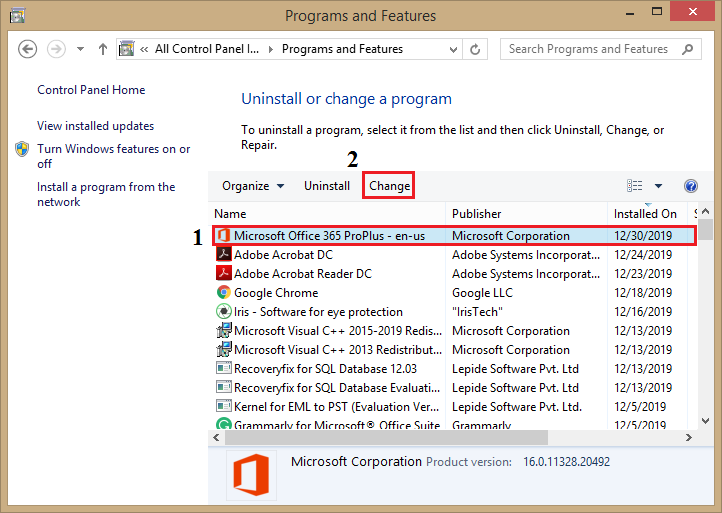This screenshot has height=513, width=722.
Task: Open the Help question mark icon
Action: 691,186
